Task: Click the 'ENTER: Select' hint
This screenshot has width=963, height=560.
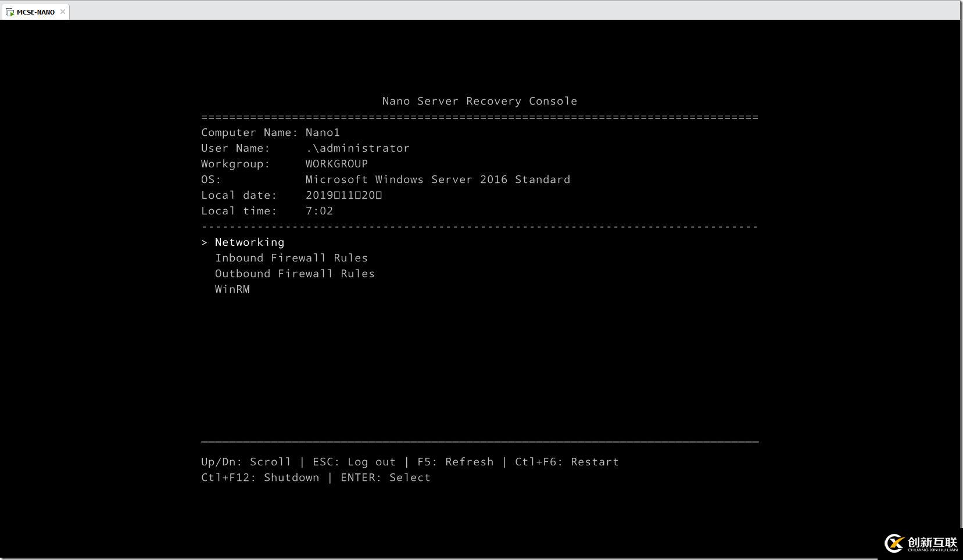Action: [x=385, y=478]
